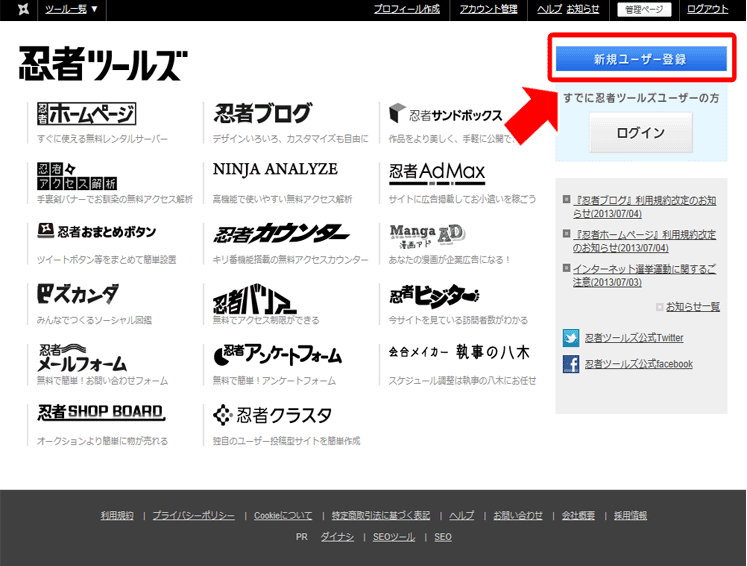Screen dimensions: 747x566
Task: Click text オークションより簡単に物が売れる
Action: point(102,441)
